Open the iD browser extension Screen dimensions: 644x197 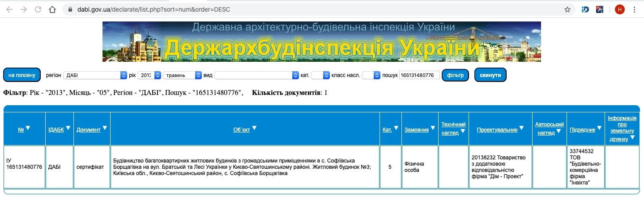coord(585,9)
